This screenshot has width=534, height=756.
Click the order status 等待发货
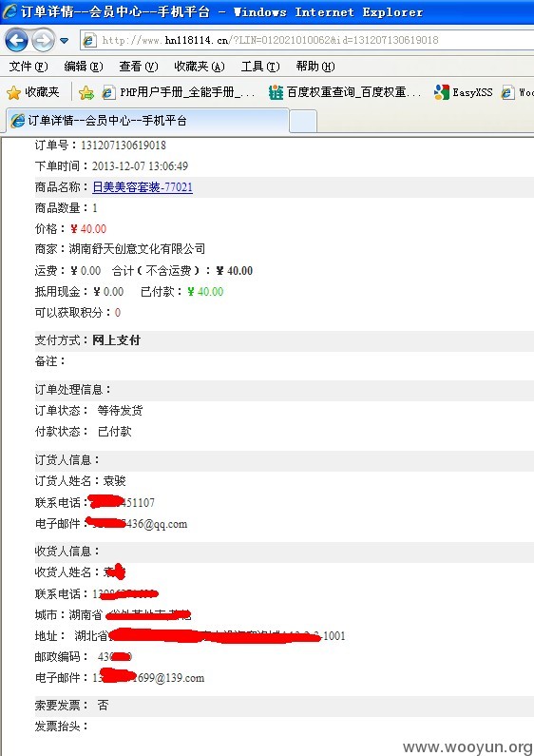point(120,411)
